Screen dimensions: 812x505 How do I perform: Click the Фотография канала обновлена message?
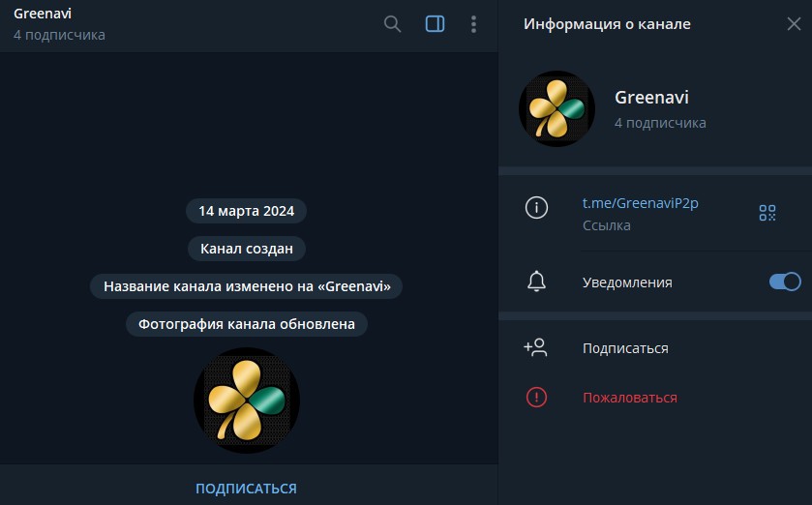247,324
